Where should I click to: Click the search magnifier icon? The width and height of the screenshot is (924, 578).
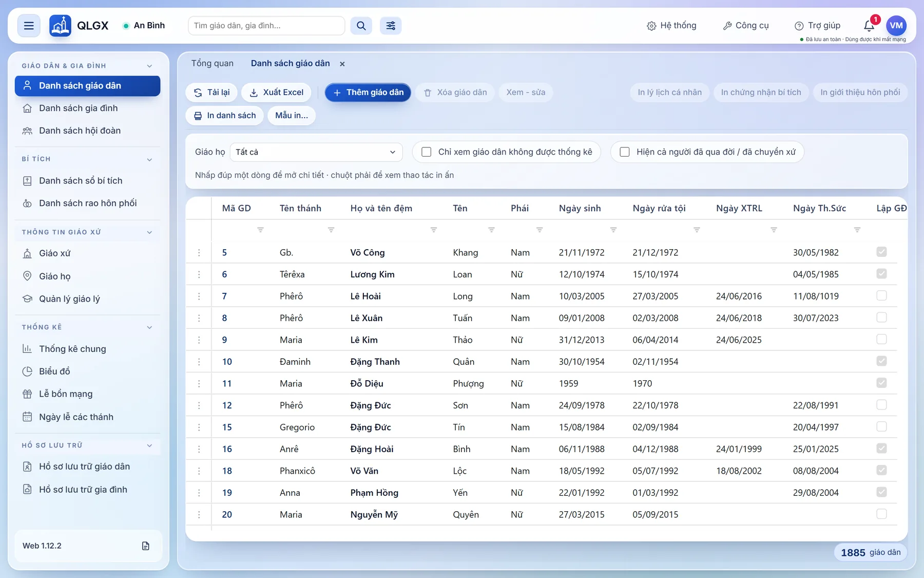click(361, 26)
